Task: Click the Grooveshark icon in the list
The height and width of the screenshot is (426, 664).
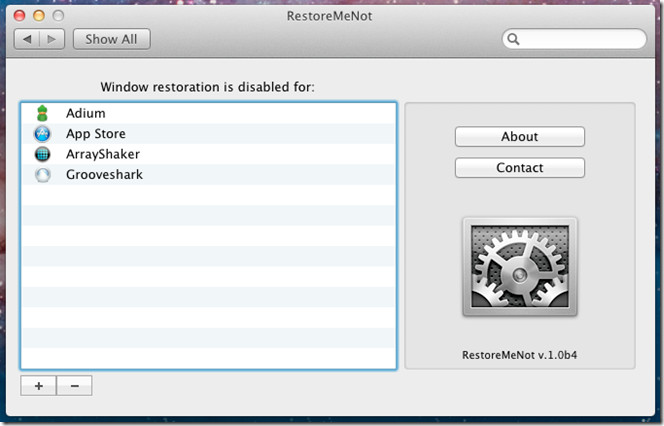Action: click(42, 174)
